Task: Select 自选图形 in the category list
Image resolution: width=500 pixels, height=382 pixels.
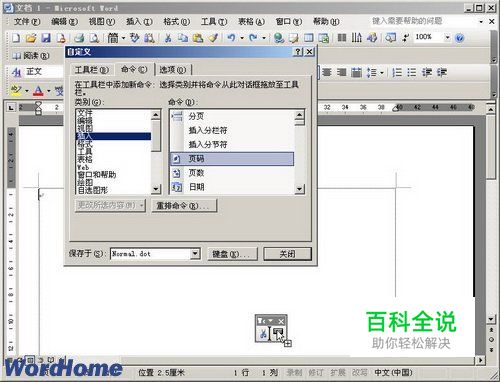Action: (113, 190)
